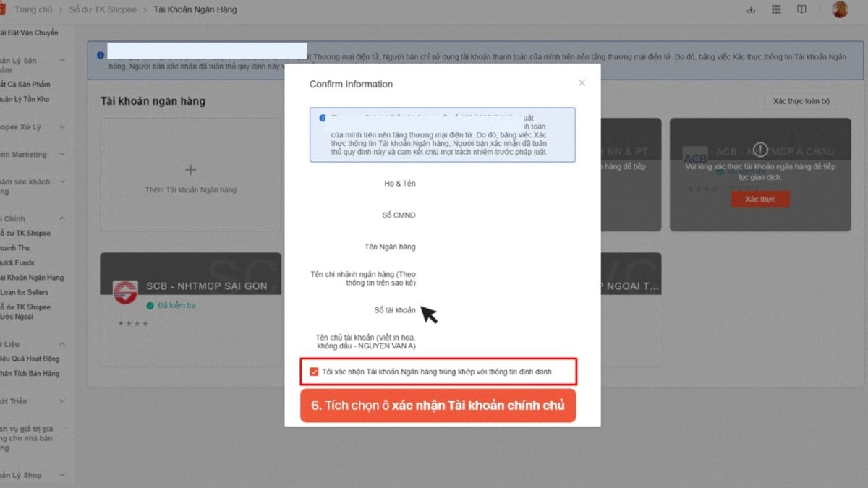The image size is (868, 488).
Task: Open Cài Đặt Vận Chuyển in sidebar
Action: coord(29,33)
